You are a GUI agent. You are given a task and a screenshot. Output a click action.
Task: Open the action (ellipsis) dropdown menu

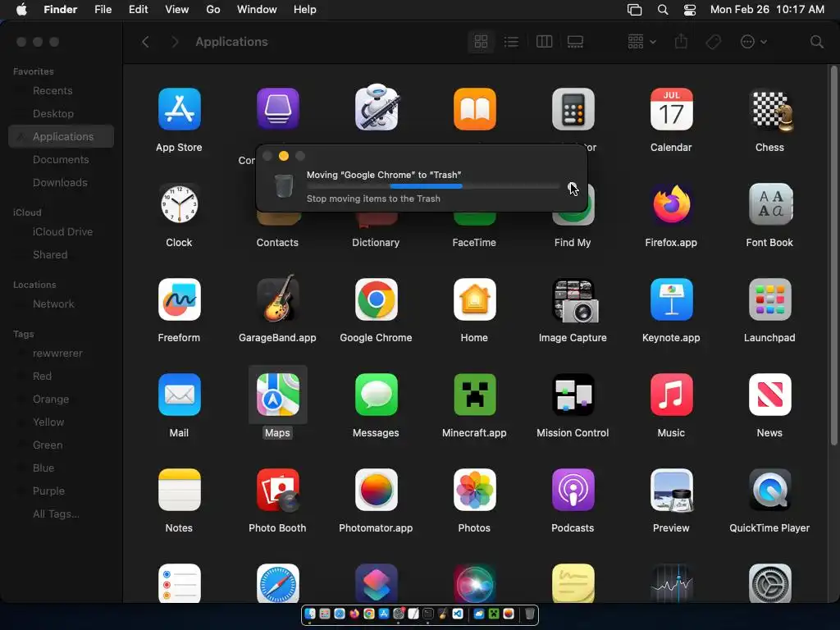pos(753,42)
